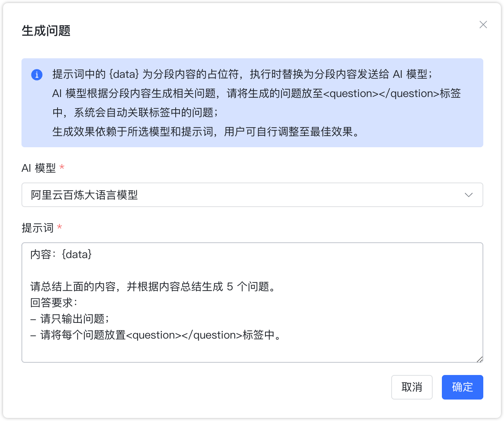
Task: Click the red asterisk beside AI 模型 label
Action: 62,168
